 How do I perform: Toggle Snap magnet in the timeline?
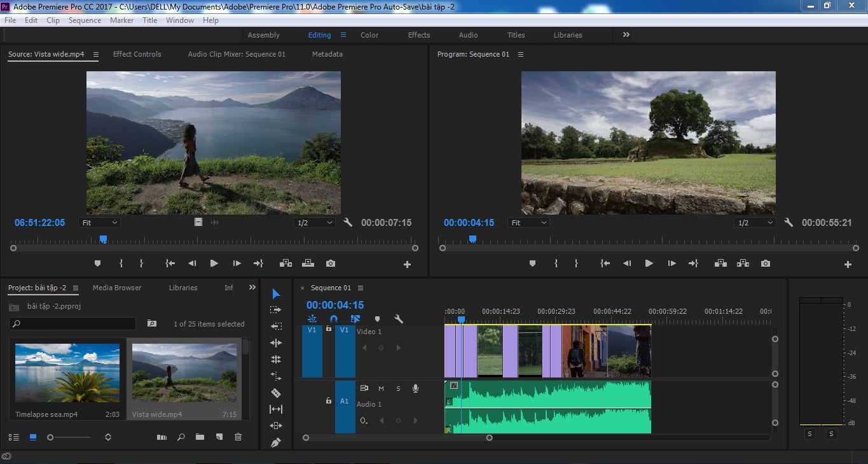pyautogui.click(x=334, y=319)
